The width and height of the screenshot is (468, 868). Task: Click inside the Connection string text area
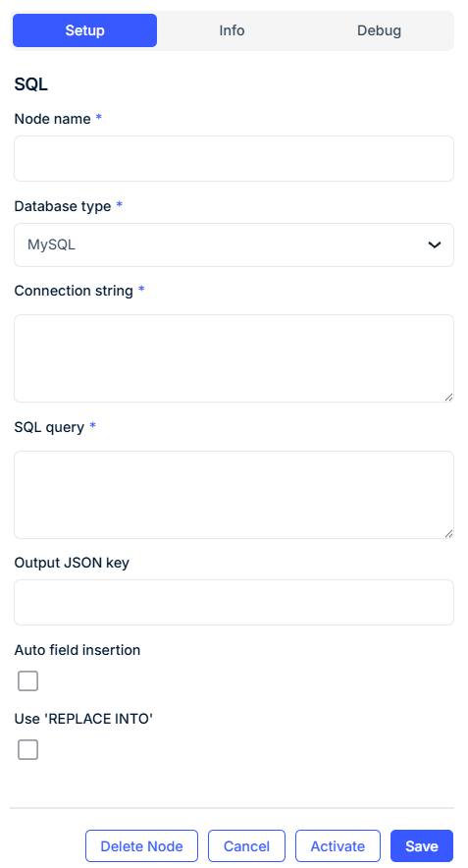pos(234,358)
